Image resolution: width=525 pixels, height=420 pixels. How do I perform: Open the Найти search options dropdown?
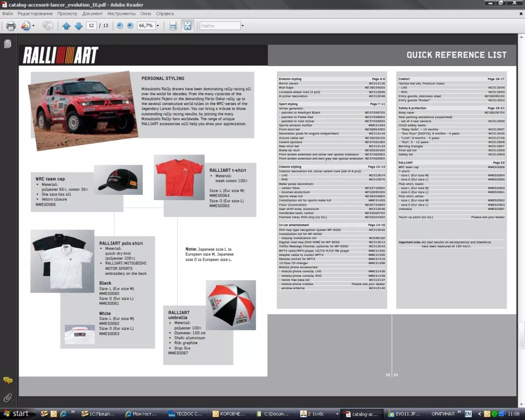[x=243, y=26]
